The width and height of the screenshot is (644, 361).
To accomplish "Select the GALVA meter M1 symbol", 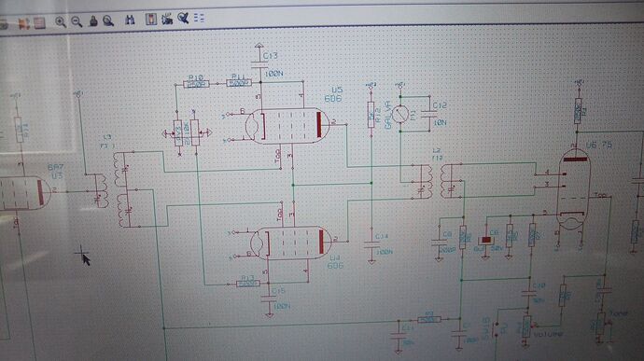I will click(x=399, y=114).
